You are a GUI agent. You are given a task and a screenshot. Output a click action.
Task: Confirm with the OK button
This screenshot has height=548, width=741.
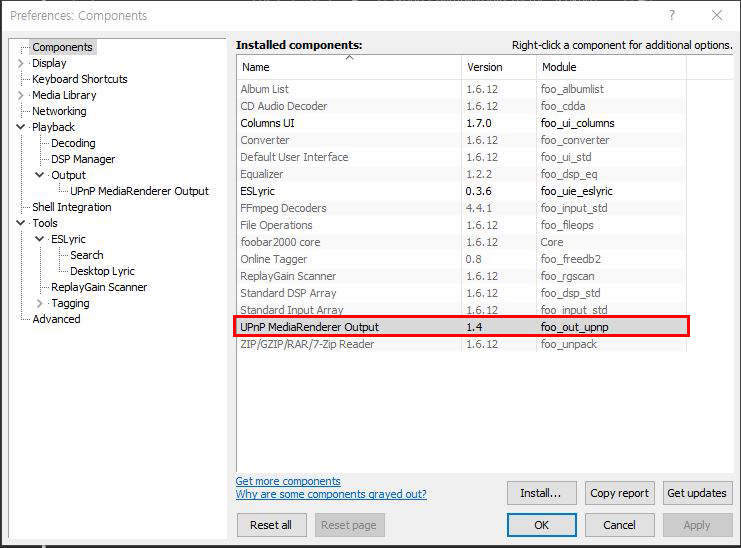pos(542,525)
